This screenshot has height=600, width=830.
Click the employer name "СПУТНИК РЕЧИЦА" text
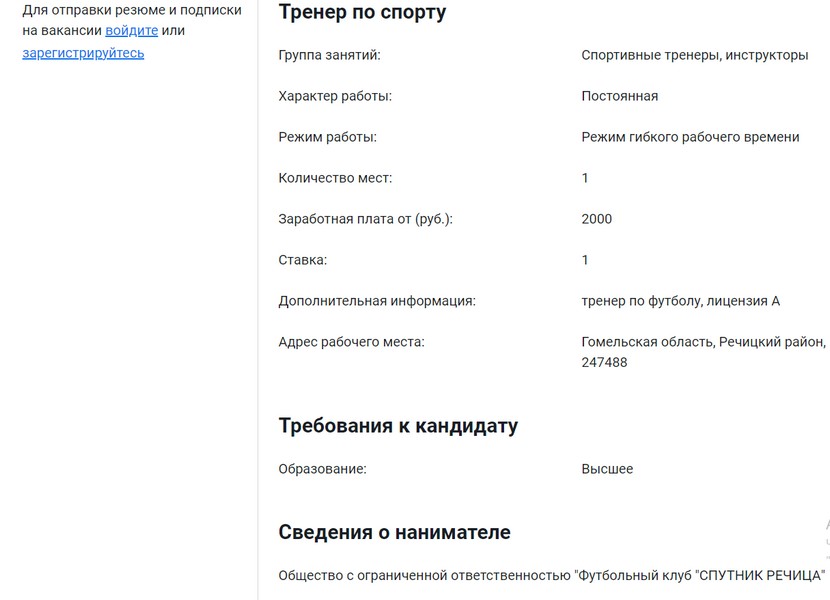coord(760,575)
